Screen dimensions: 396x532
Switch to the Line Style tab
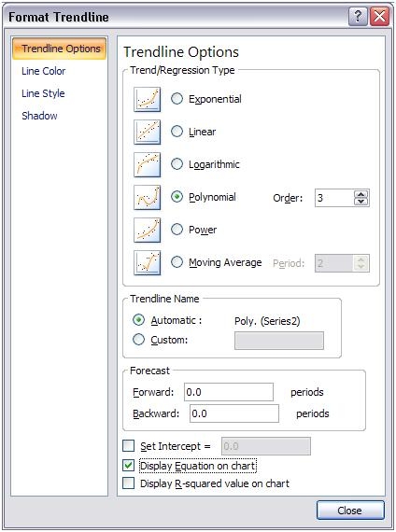coord(43,93)
